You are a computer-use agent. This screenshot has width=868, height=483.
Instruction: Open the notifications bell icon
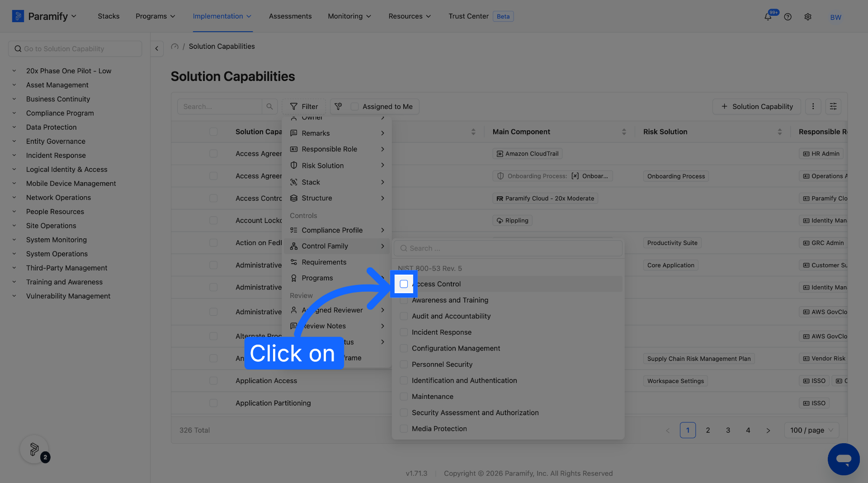click(768, 17)
